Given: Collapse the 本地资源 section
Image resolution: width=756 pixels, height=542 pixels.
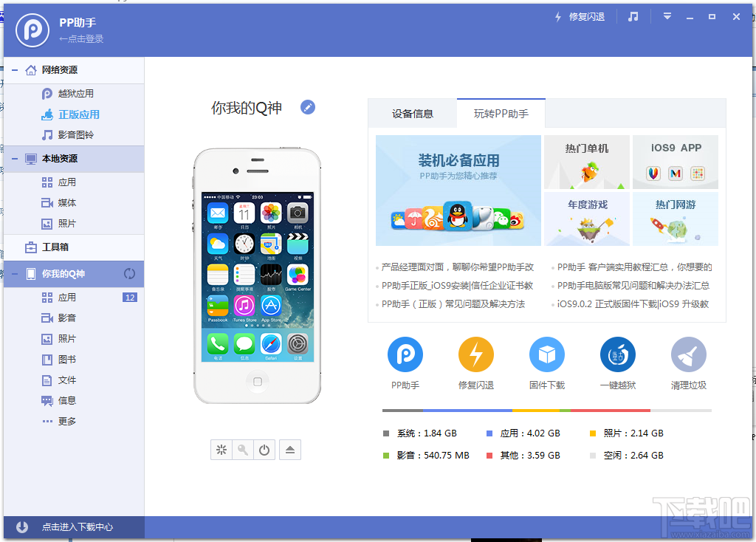Looking at the screenshot, I should (15, 159).
